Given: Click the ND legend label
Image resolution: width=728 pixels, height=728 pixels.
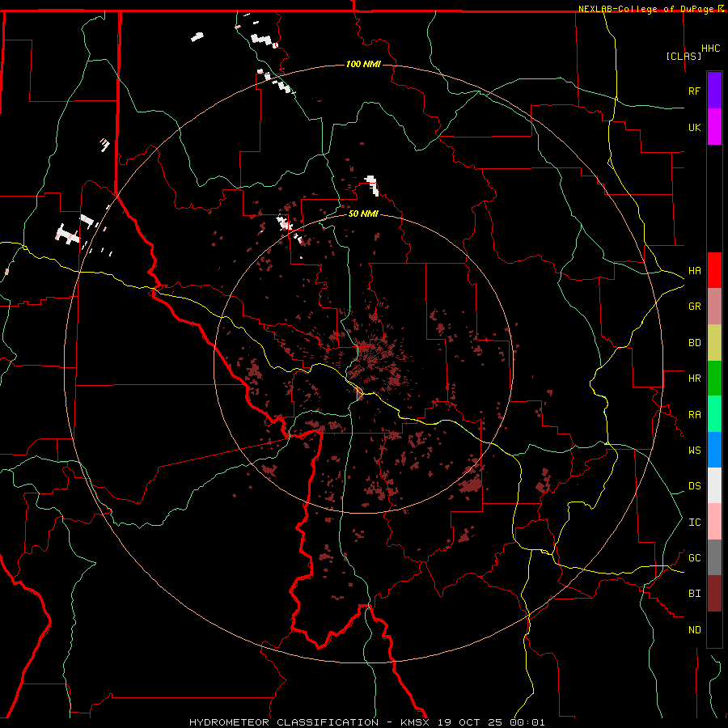Looking at the screenshot, I should click(694, 630).
